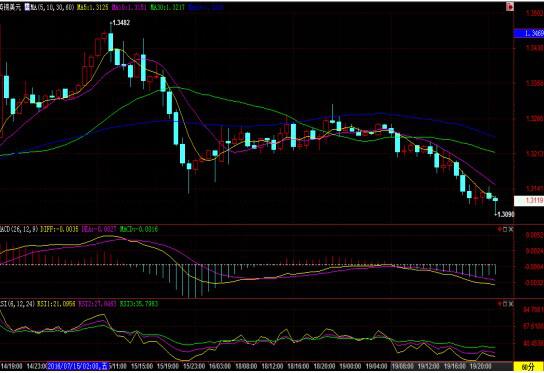
Task: Click the 19/04:00 time axis label
Action: pyautogui.click(x=376, y=366)
